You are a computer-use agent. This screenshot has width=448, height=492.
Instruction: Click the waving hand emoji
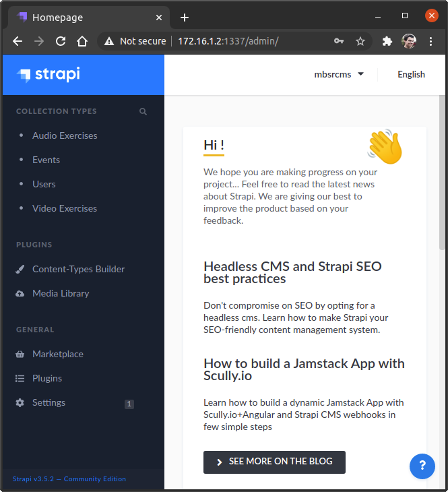tap(385, 146)
